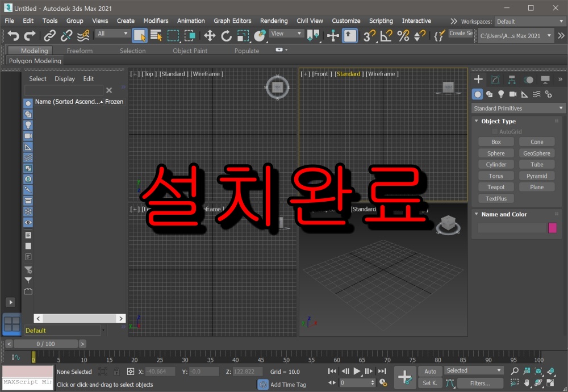Image resolution: width=568 pixels, height=392 pixels.
Task: Open the Filters dialog
Action: [x=480, y=383]
